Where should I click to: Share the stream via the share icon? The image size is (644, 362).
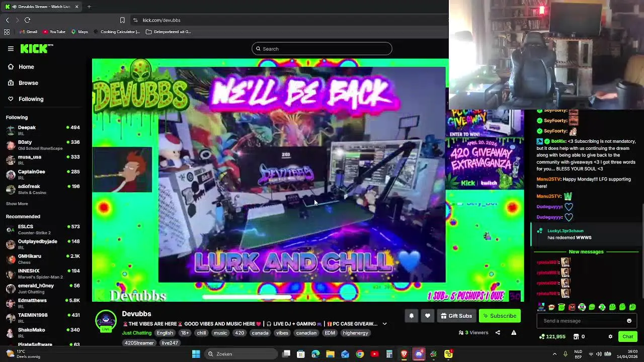click(498, 332)
